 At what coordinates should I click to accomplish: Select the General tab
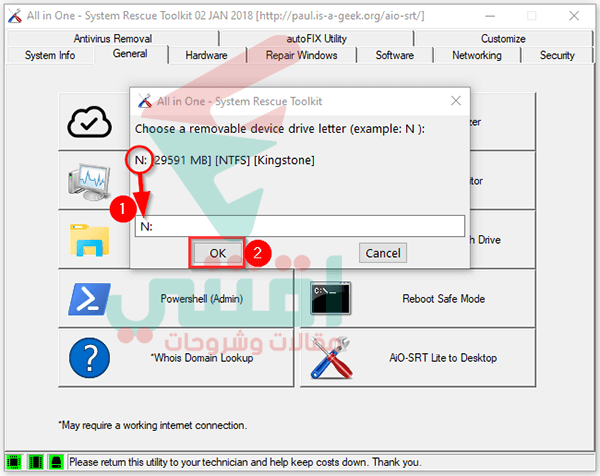tap(130, 54)
